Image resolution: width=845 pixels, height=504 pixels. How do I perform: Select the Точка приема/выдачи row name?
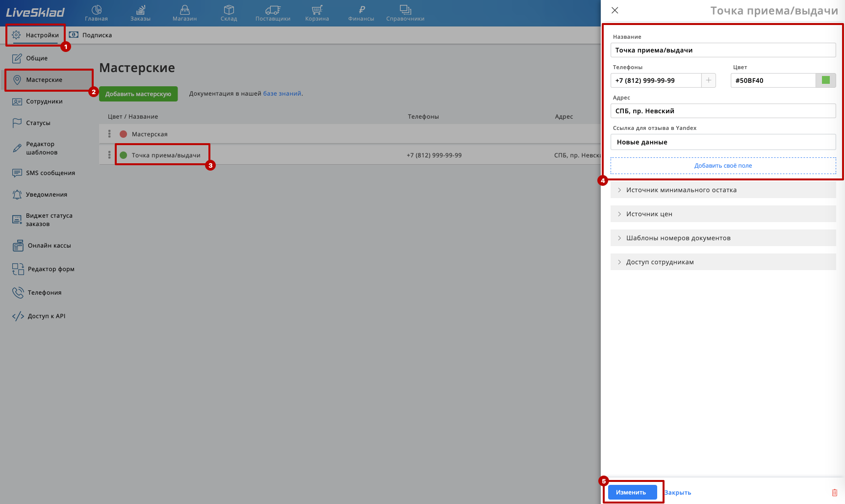click(166, 155)
